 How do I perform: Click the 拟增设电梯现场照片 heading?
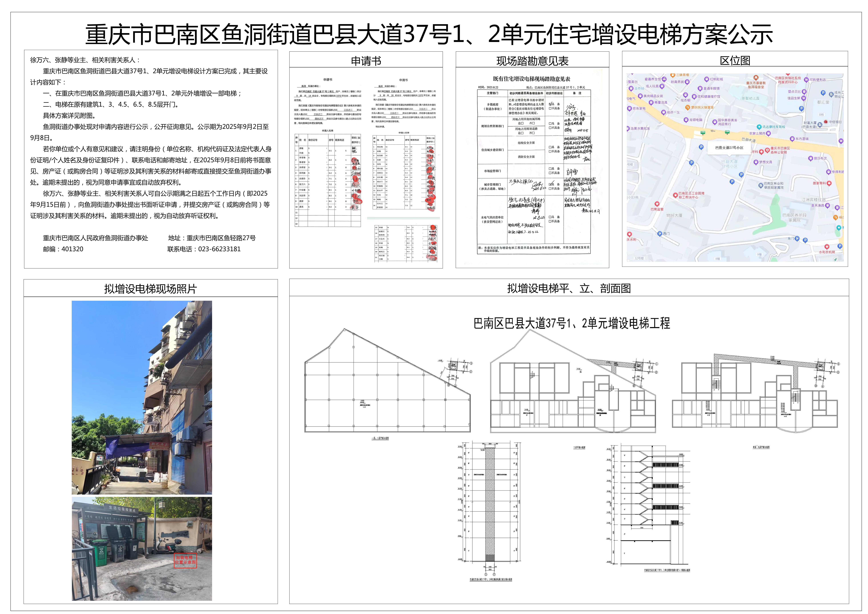150,289
